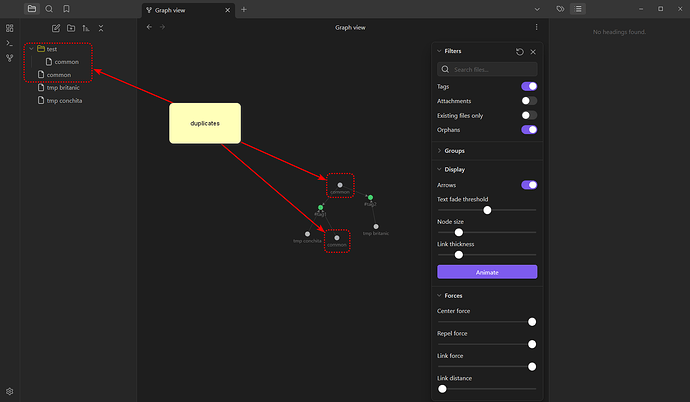
Task: Enable the Attachments filter switch
Action: pos(529,101)
